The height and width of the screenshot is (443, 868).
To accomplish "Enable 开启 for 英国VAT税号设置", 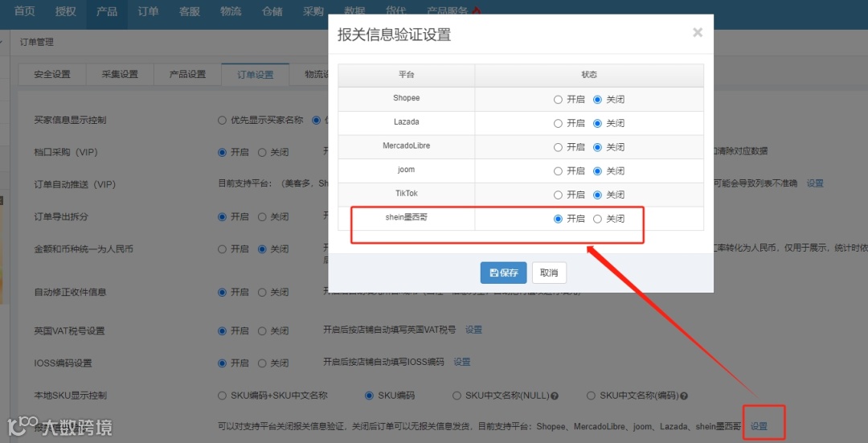I will click(222, 331).
